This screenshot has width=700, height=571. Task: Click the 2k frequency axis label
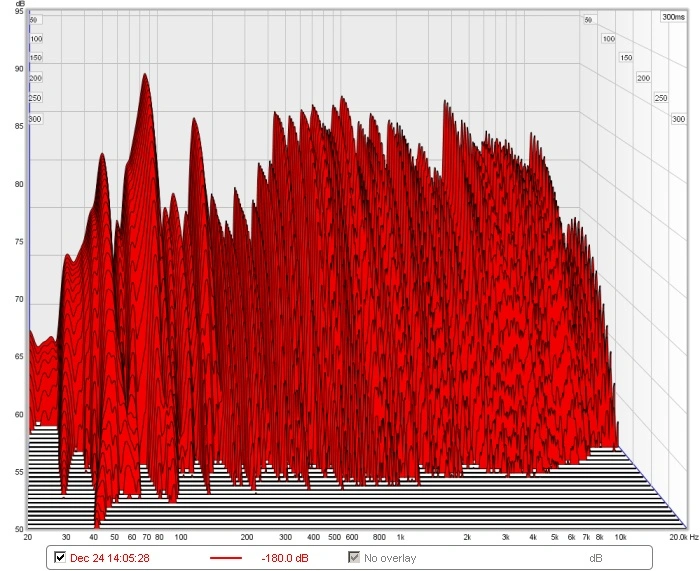pos(467,537)
